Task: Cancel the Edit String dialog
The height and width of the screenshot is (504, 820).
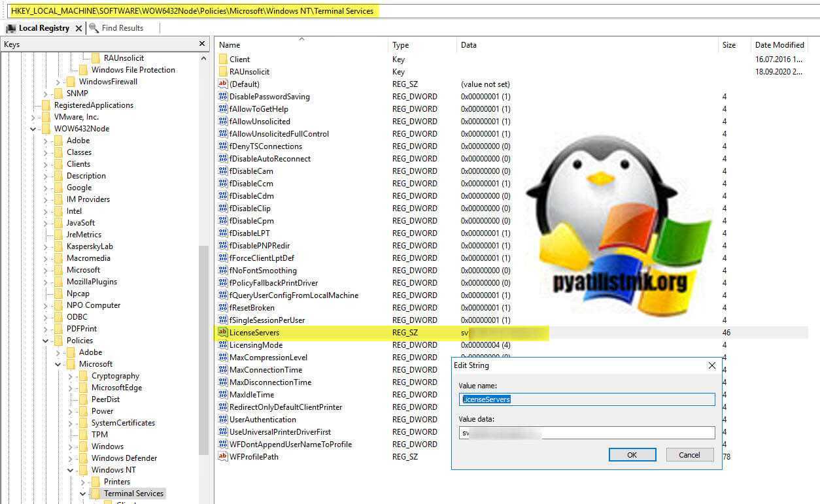Action: point(689,455)
